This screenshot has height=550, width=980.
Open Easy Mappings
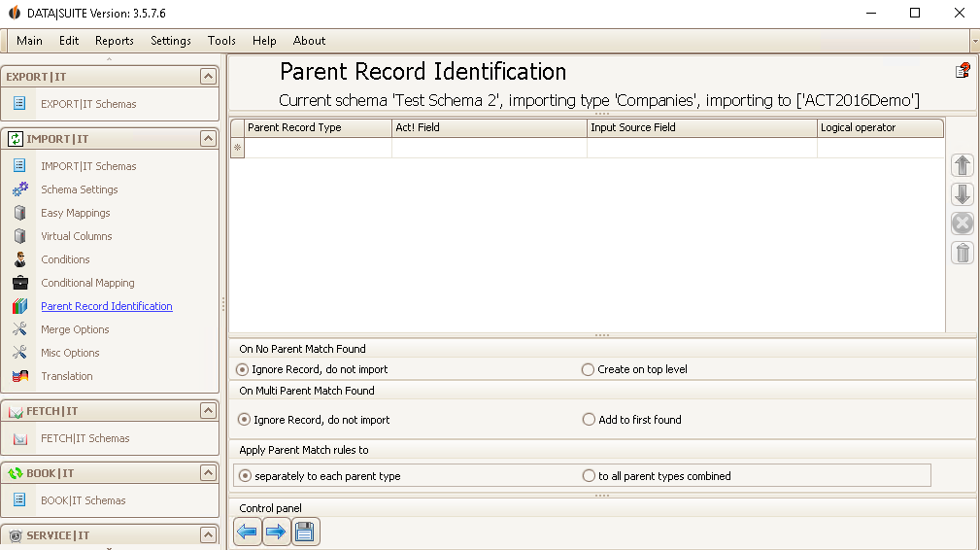pyautogui.click(x=76, y=213)
